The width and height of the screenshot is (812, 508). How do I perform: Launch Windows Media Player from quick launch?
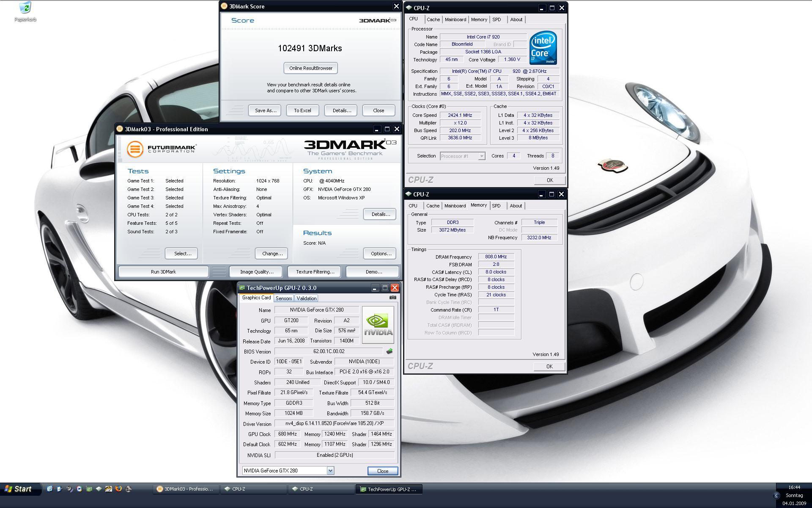click(79, 489)
